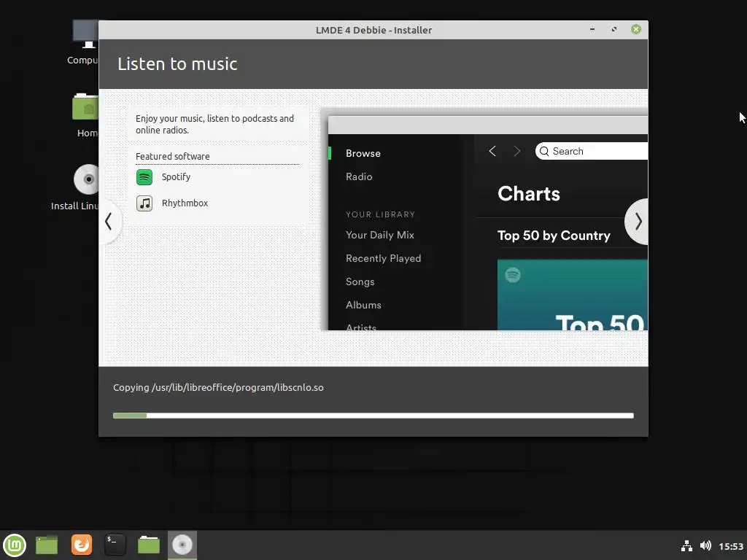This screenshot has width=747, height=560.
Task: Click the clock showing 15:53
Action: (x=731, y=546)
